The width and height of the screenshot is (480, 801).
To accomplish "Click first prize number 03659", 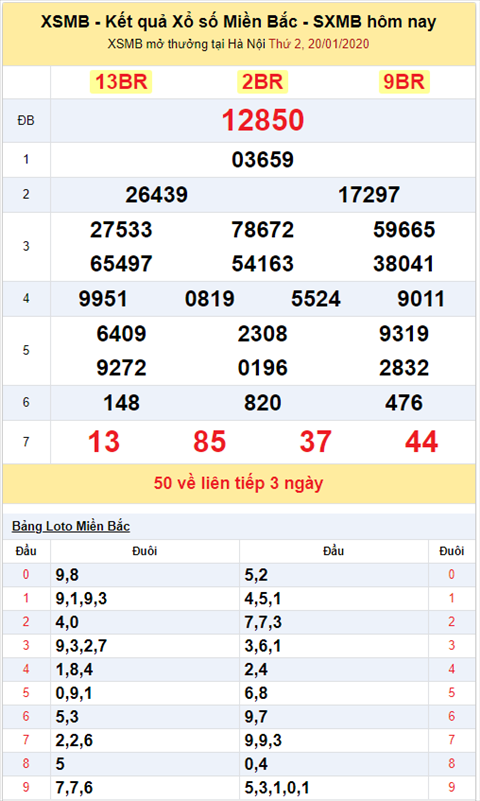I will point(262,160).
